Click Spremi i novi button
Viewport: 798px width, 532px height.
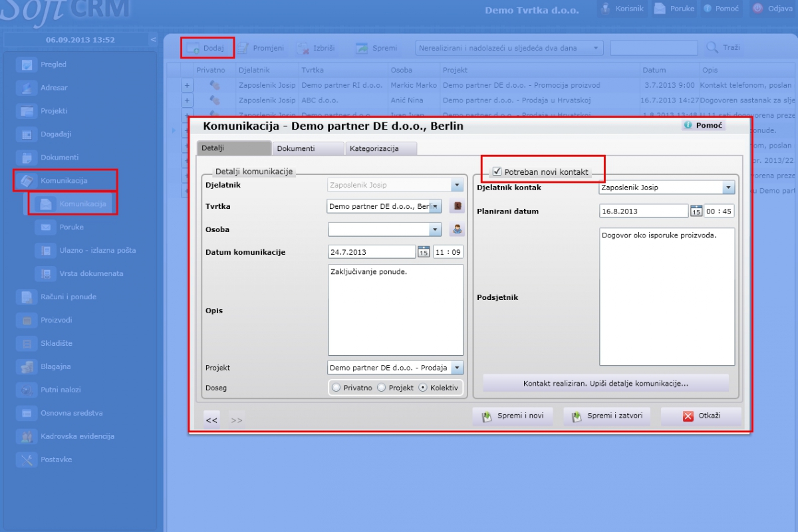(513, 416)
